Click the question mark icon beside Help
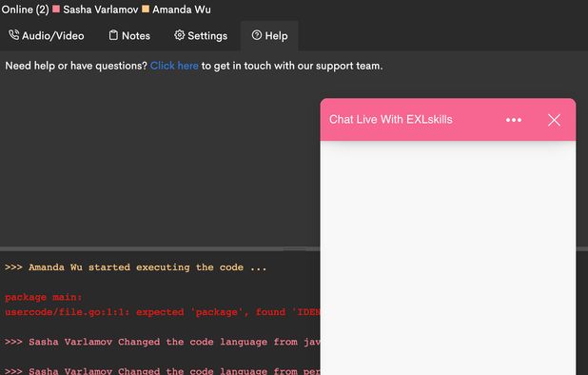588x375 pixels. coord(257,35)
